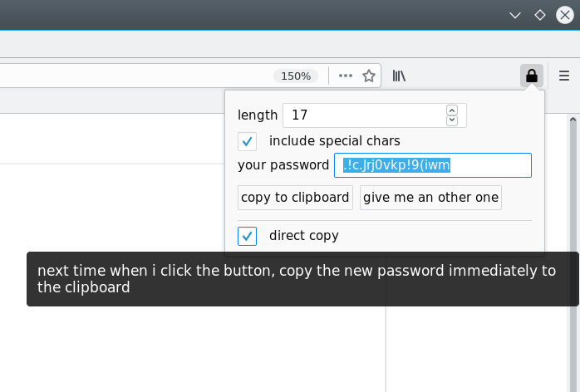Viewport: 580px width, 392px height.
Task: Focus the length number field
Action: (x=365, y=115)
